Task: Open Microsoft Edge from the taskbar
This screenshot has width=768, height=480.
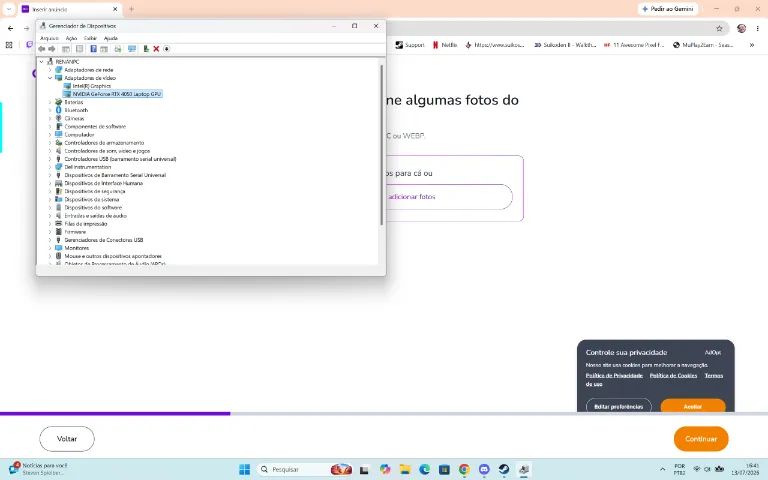Action: click(x=424, y=469)
